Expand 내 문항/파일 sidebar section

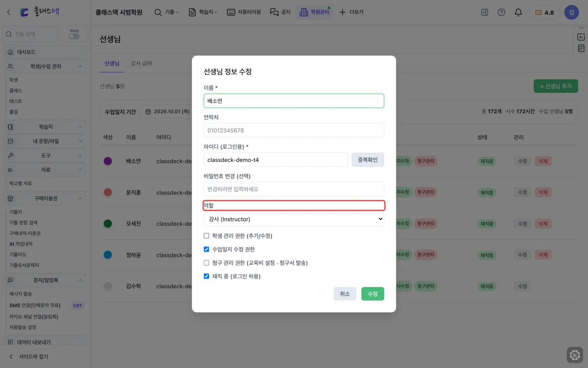tap(45, 141)
